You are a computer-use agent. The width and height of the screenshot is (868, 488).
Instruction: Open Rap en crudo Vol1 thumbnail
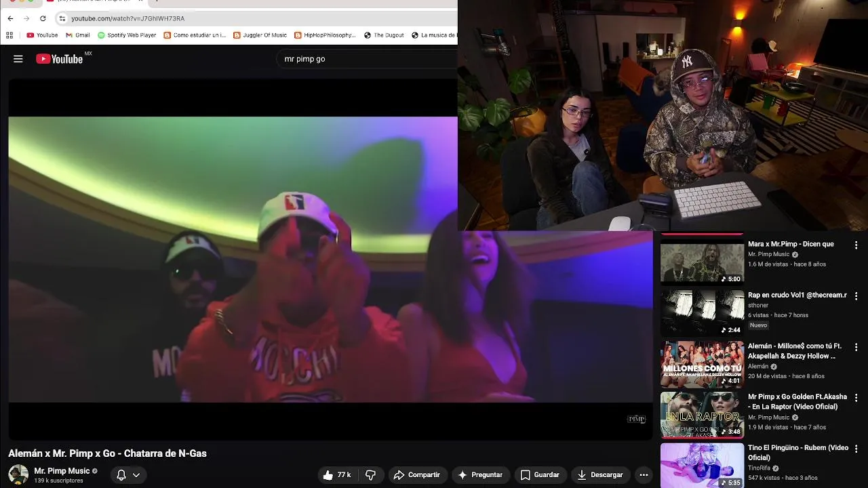pos(702,312)
